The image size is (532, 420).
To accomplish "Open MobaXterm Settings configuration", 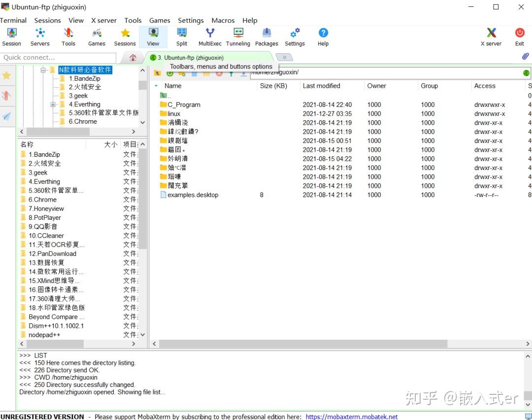I will tap(295, 35).
